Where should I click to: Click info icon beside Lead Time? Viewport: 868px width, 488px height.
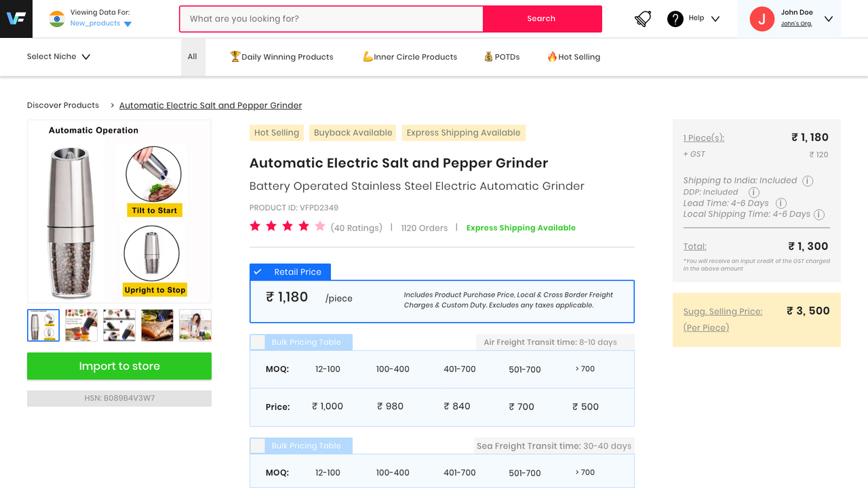click(x=781, y=203)
